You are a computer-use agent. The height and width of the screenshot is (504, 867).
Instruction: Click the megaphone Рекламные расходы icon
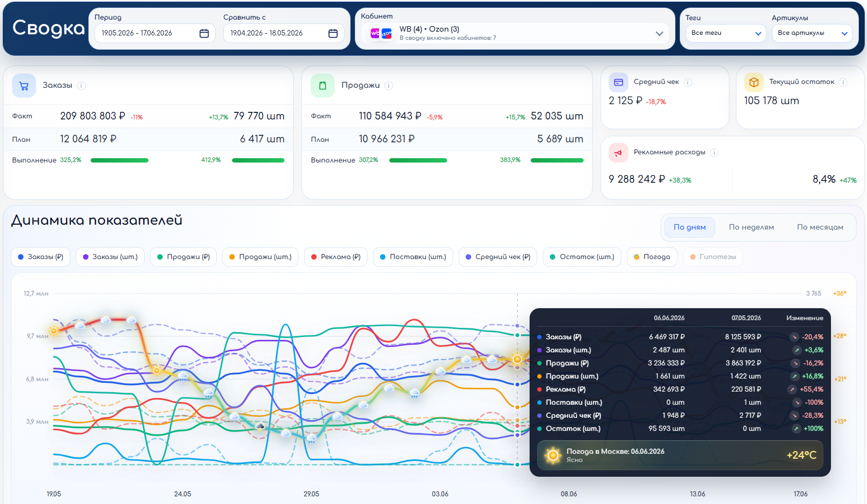pos(618,153)
